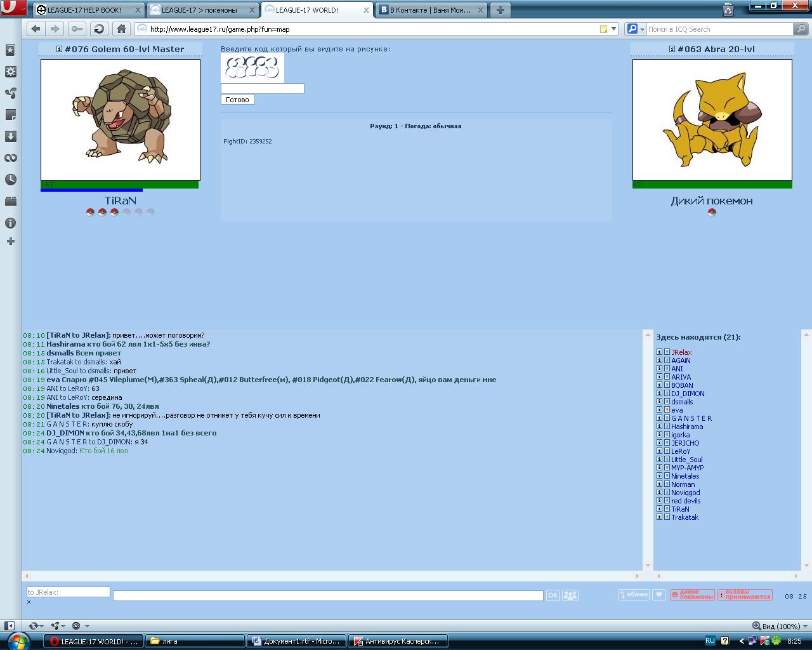This screenshot has height=650, width=812.
Task: Open Ninetales in the users list
Action: [x=685, y=476]
